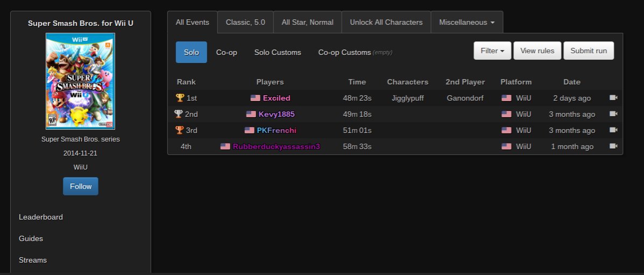Click the WiiU platform link in sidebar
This screenshot has height=275, width=644.
[81, 167]
